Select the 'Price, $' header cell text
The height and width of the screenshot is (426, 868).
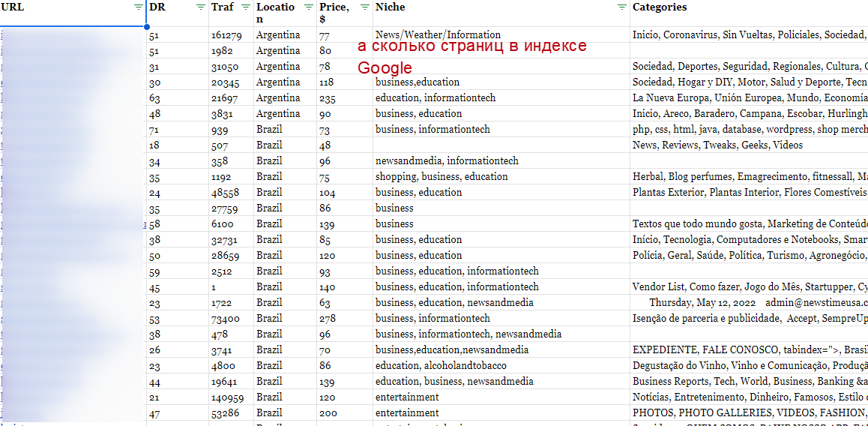(334, 13)
